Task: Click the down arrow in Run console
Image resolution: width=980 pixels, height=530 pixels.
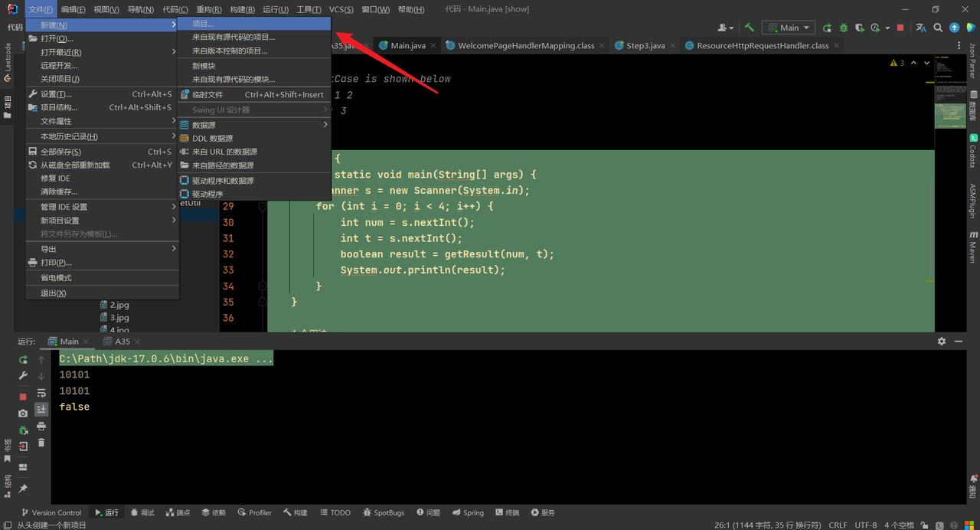Action: (41, 375)
